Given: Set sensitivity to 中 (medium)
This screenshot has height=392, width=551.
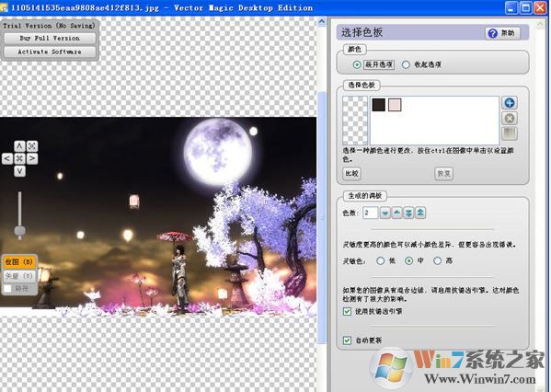Looking at the screenshot, I should tap(408, 260).
